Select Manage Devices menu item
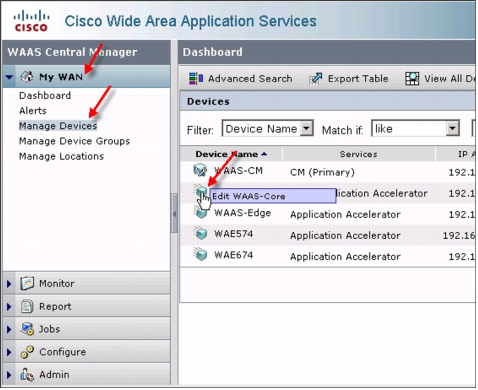This screenshot has height=390, width=478. [58, 126]
